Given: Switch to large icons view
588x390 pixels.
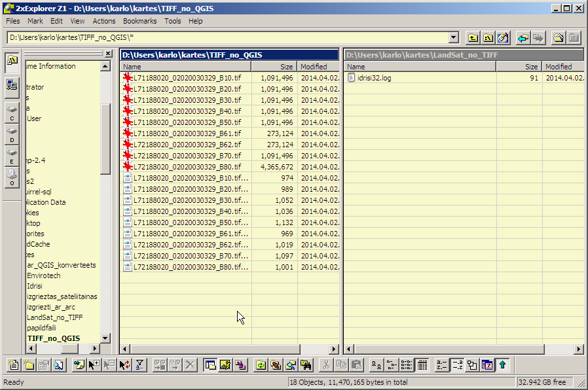Looking at the screenshot, I should click(x=376, y=365).
